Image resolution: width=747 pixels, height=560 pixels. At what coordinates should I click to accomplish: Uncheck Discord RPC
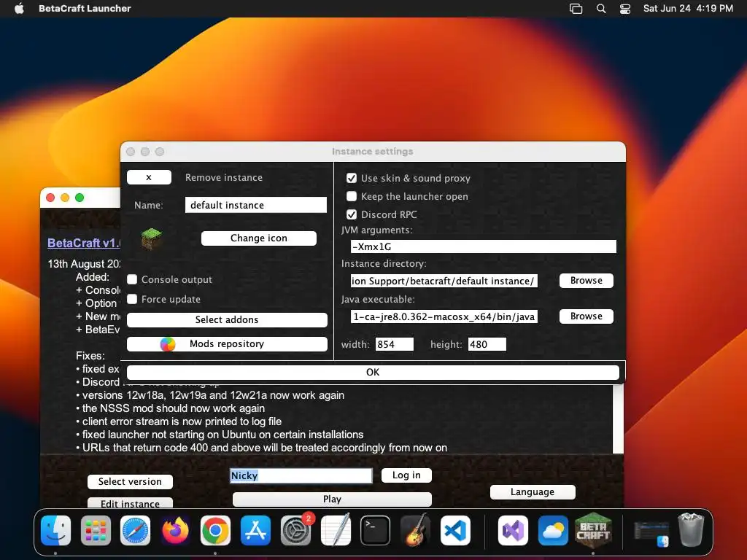point(352,214)
